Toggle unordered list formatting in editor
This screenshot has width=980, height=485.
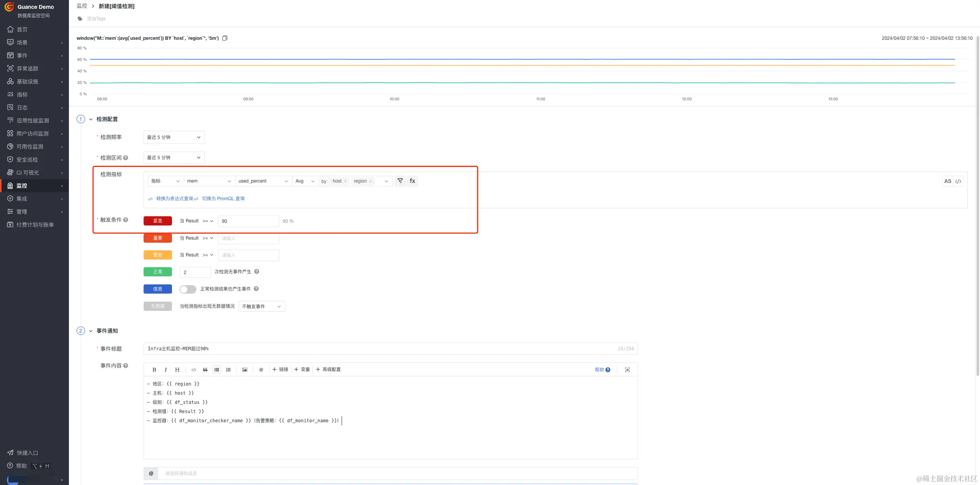(x=217, y=370)
